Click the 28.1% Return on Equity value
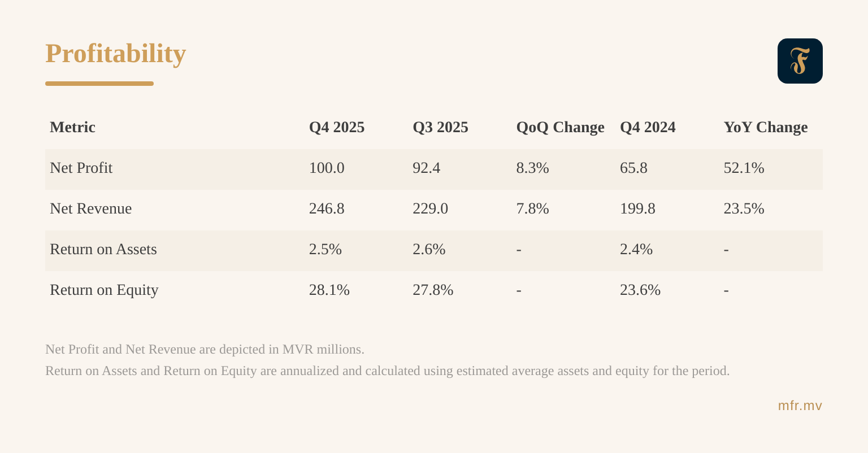Viewport: 868px width, 453px height. 329,290
